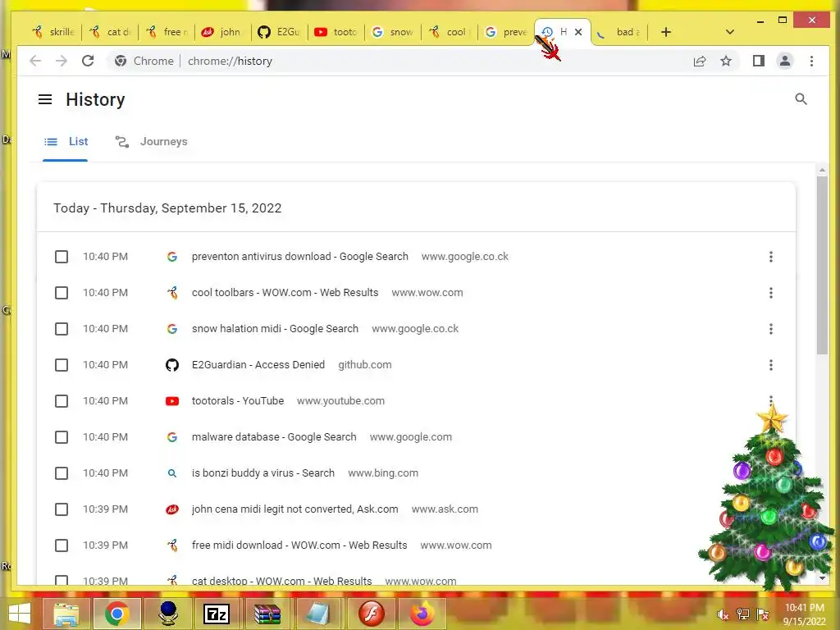
Task: Select the bonzi buddy virus entry checkbox
Action: pos(62,473)
